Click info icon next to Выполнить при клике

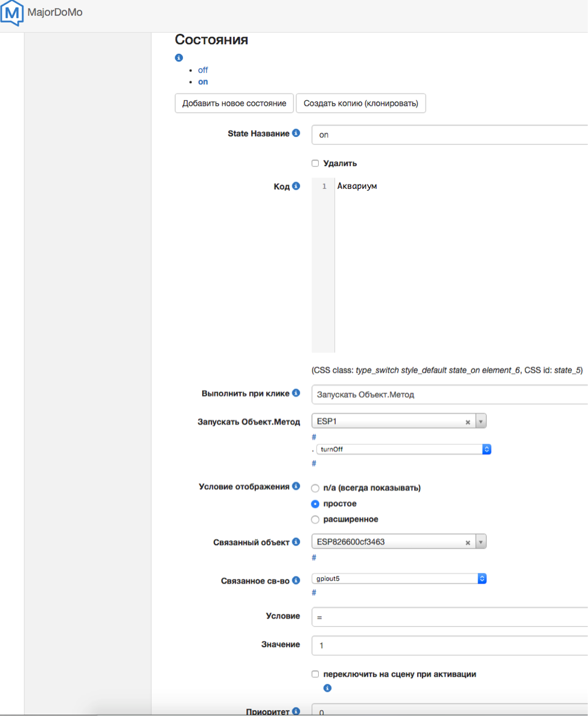point(296,393)
